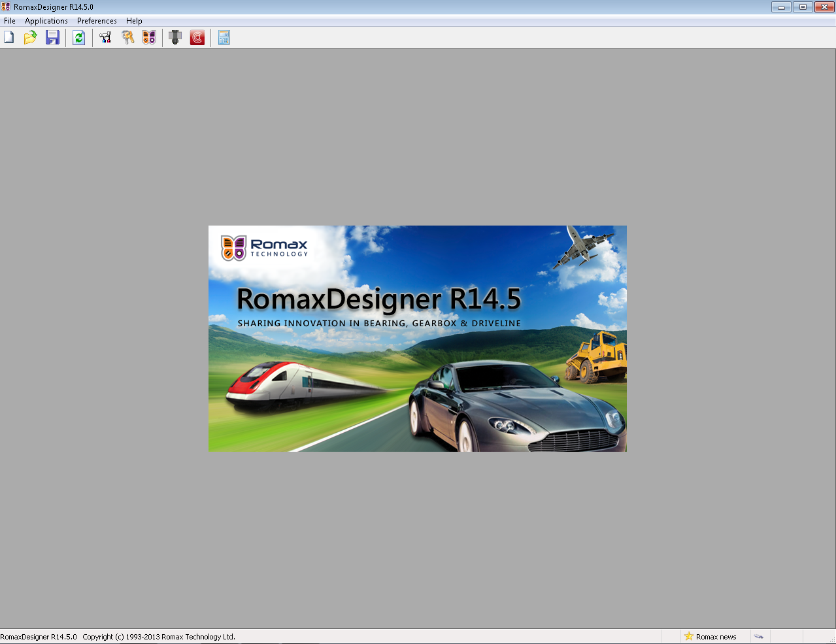Viewport: 836px width, 644px height.
Task: Click the Romax butterfly logo toolbar icon
Action: (x=149, y=38)
